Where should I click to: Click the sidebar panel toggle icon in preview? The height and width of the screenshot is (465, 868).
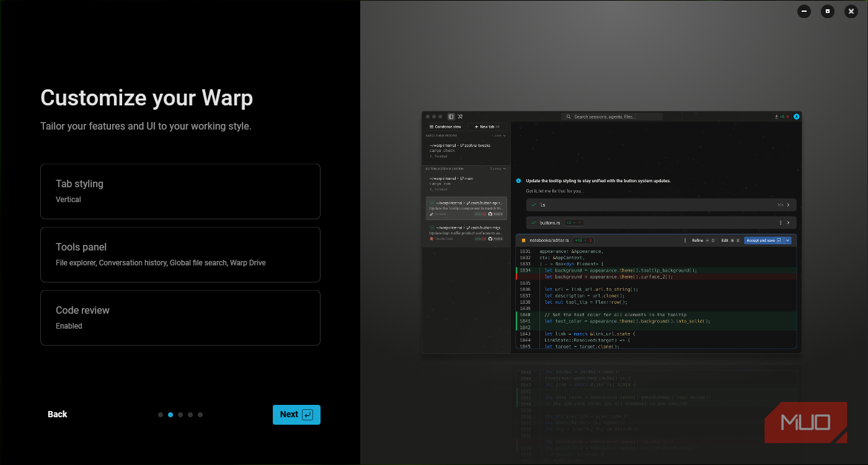tap(451, 117)
